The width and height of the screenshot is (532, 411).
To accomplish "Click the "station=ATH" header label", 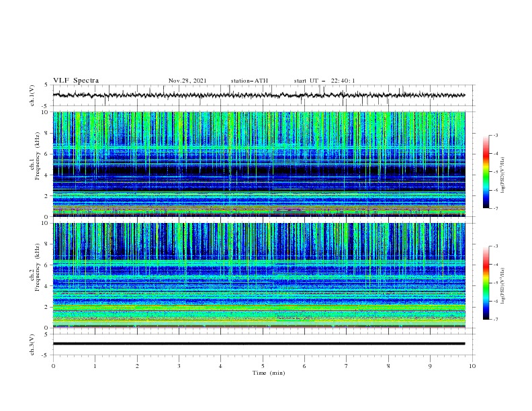I will tap(249, 81).
